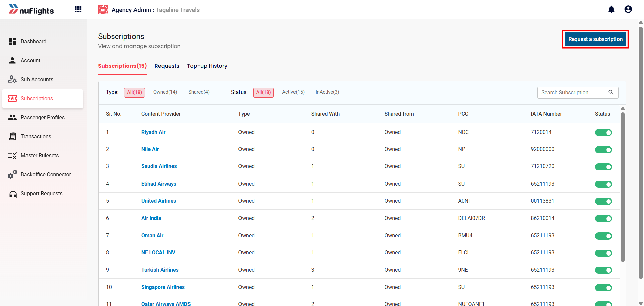Click the Backoffice Connector gears icon
The height and width of the screenshot is (306, 644).
tap(12, 174)
